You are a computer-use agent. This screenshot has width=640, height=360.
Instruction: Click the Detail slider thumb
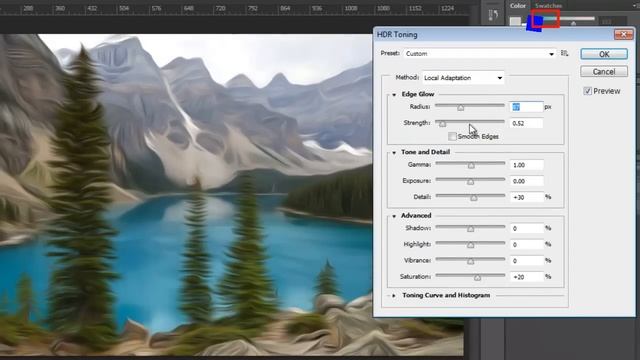click(x=473, y=198)
